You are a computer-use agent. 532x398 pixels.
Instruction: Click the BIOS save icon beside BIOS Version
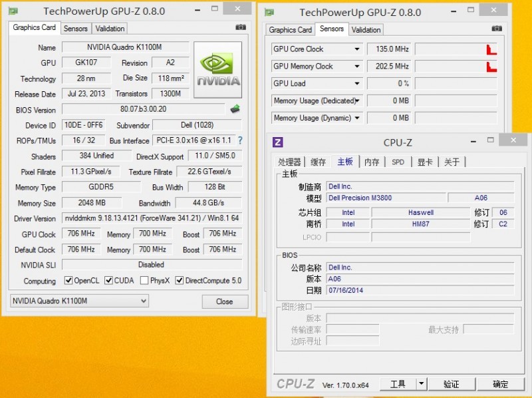(x=235, y=108)
